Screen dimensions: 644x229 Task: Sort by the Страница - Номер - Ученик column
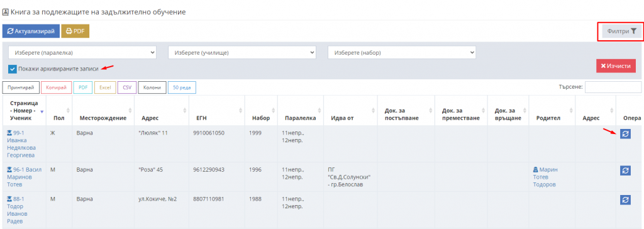click(24, 111)
